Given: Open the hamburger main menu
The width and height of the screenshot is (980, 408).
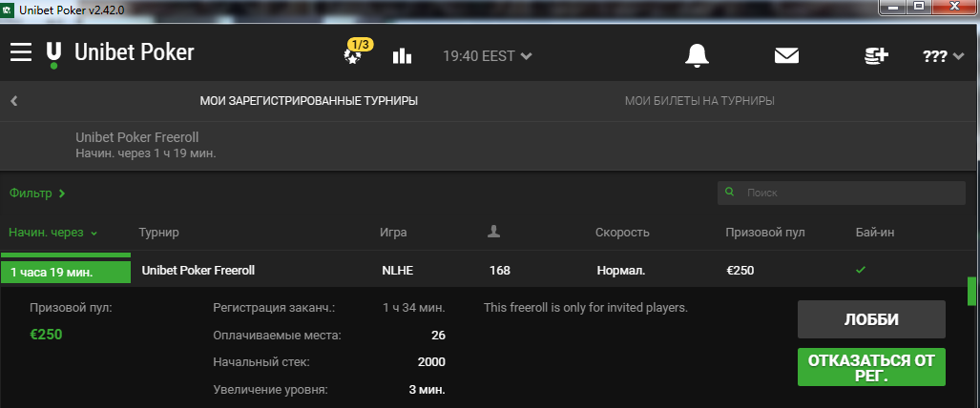Looking at the screenshot, I should (x=21, y=51).
